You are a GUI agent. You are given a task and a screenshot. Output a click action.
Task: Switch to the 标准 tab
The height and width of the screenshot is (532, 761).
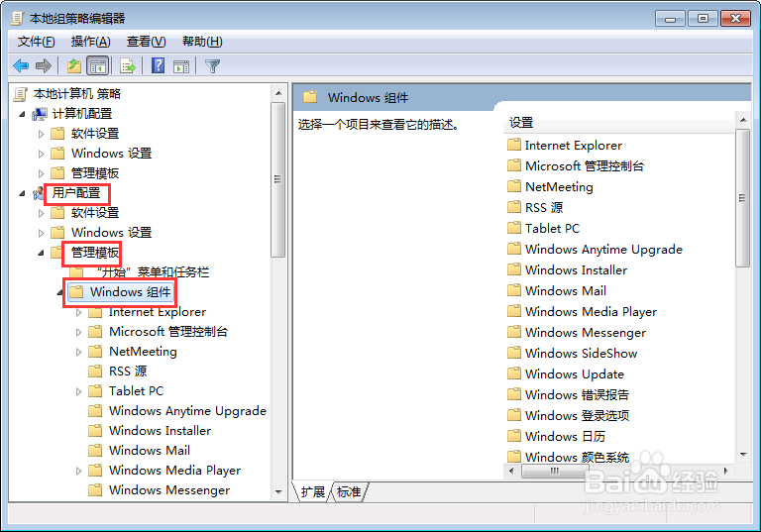tap(349, 491)
